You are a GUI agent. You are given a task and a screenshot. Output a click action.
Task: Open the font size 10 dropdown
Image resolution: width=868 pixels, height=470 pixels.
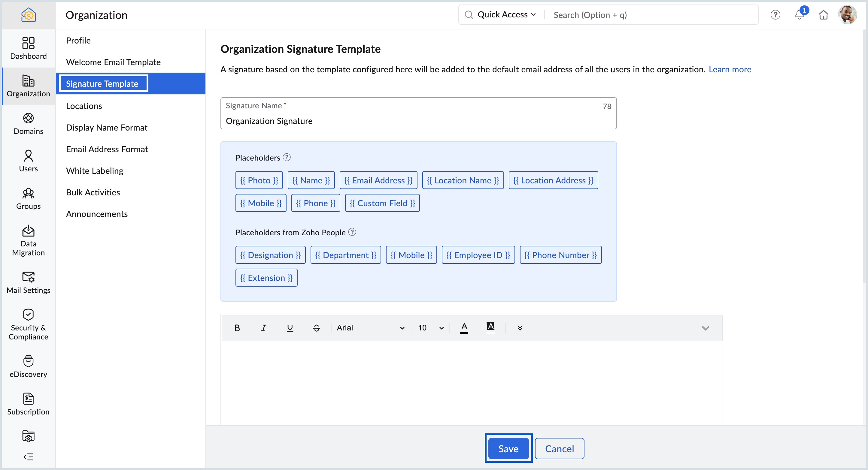point(430,327)
